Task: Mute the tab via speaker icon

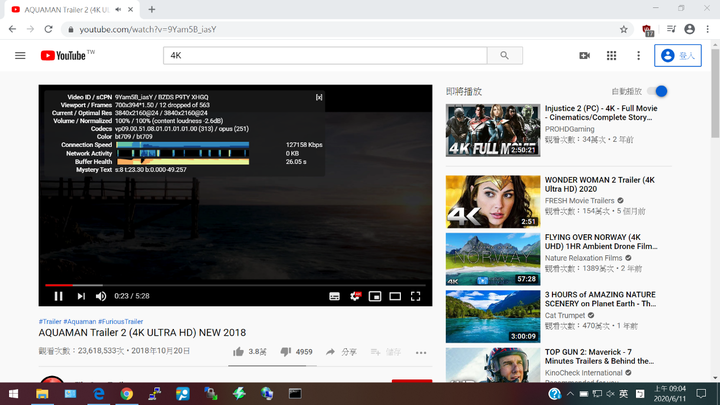Action: click(118, 9)
